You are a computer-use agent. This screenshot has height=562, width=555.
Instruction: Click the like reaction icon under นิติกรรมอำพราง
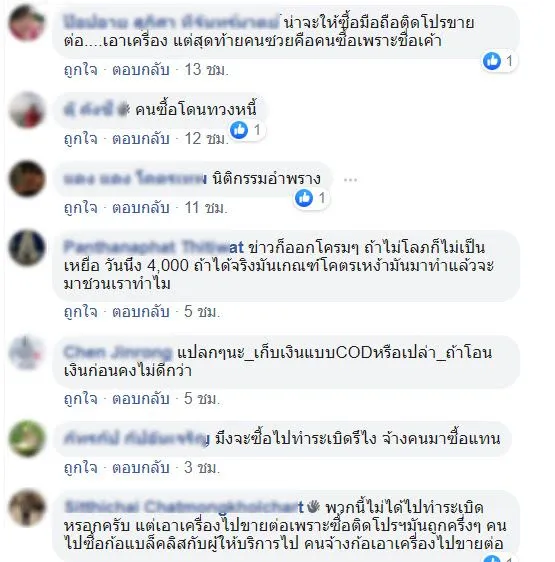pyautogui.click(x=304, y=198)
